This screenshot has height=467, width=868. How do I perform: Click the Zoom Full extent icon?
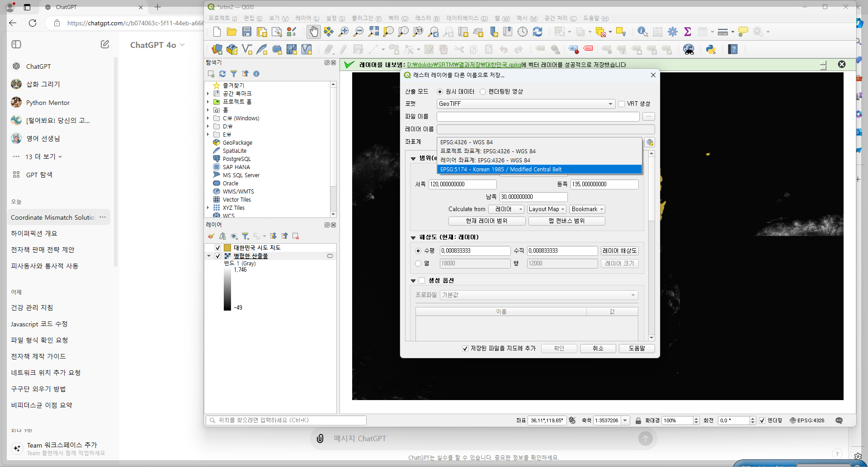(373, 32)
